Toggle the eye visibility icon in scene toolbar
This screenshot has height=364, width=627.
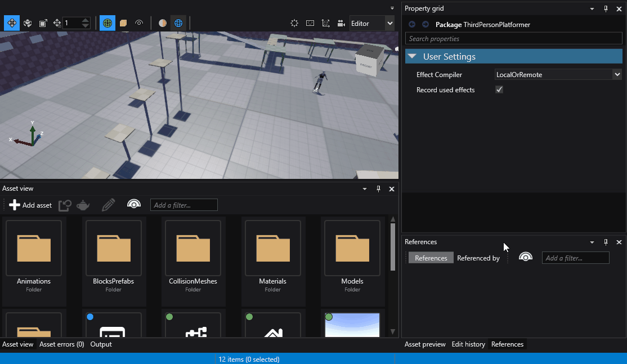139,23
